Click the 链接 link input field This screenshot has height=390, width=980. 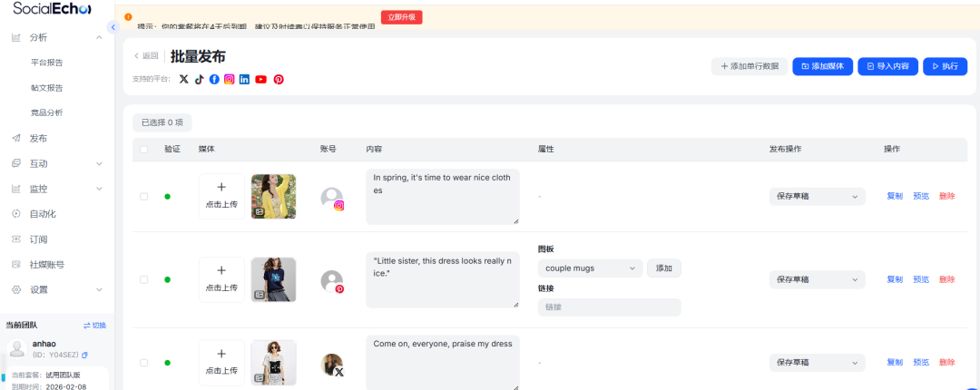610,307
